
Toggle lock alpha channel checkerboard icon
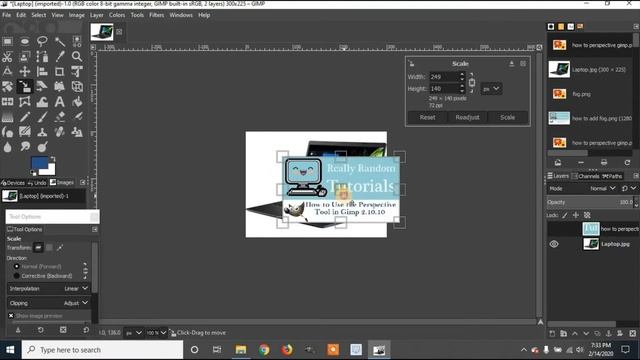[587, 215]
